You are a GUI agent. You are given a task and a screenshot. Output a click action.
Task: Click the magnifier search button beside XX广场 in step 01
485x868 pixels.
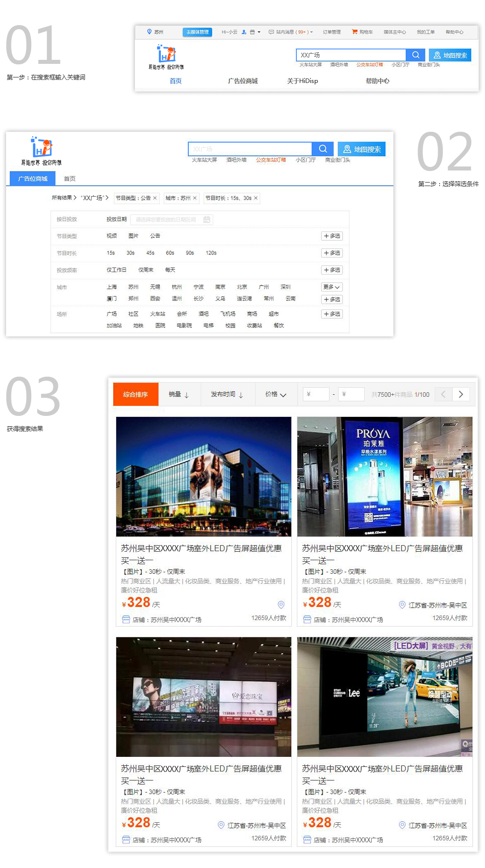pyautogui.click(x=416, y=55)
